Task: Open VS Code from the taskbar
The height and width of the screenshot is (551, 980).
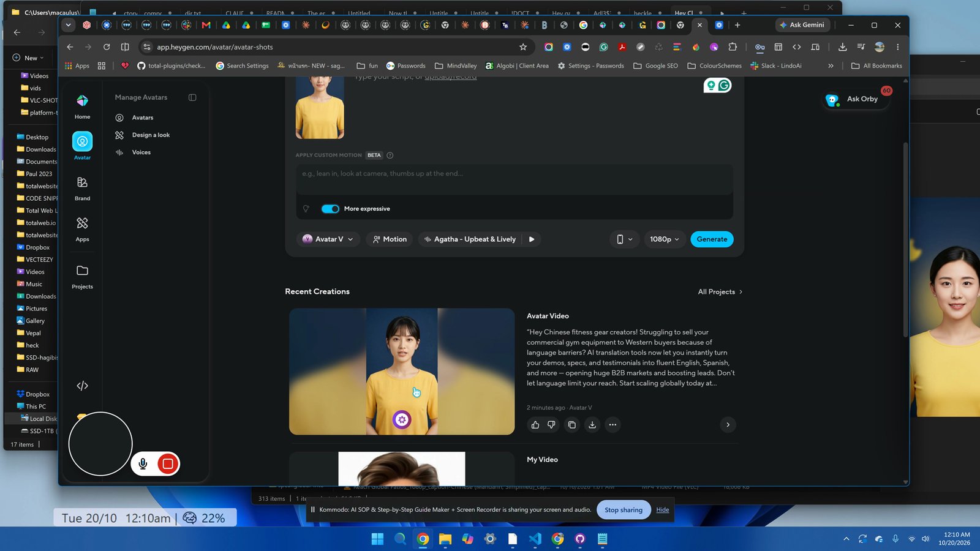Action: 535,539
